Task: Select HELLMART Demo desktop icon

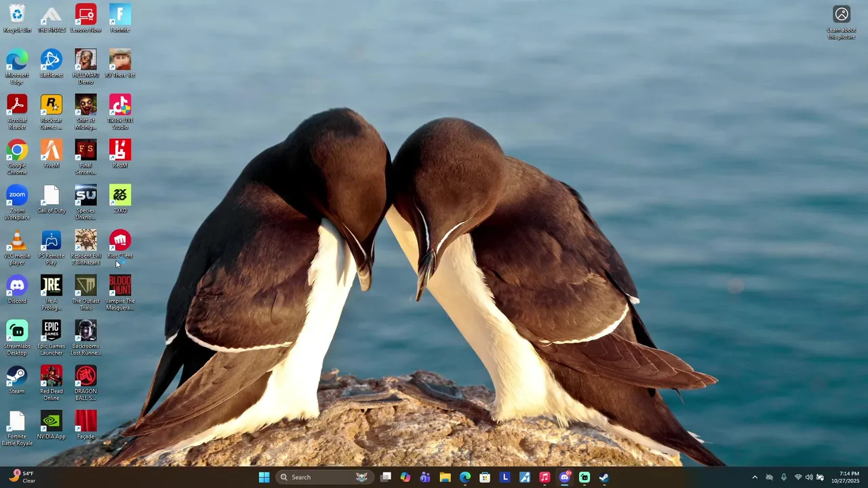Action: click(x=85, y=66)
